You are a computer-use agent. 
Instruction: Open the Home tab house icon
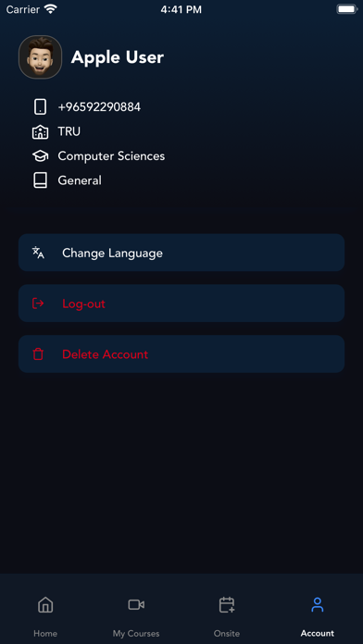(x=45, y=605)
